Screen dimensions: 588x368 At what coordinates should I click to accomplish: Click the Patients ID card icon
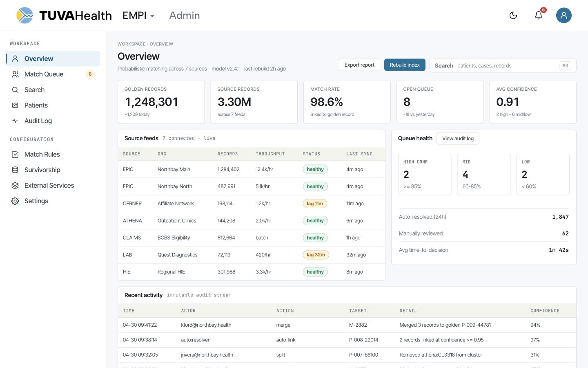click(15, 105)
